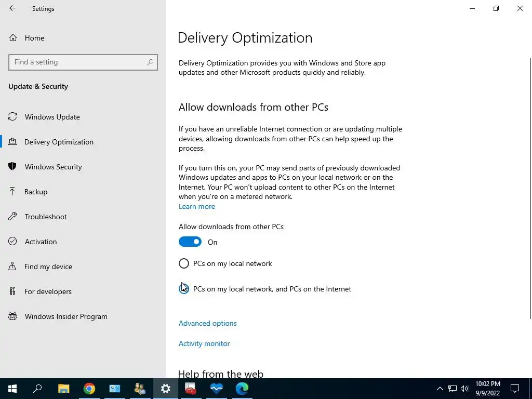Open the Troubleshoot page

[46, 217]
